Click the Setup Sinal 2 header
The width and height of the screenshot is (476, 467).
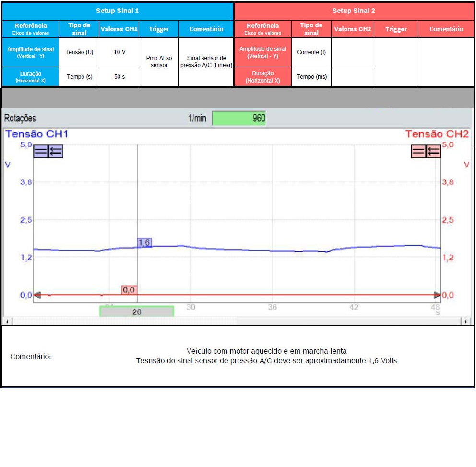354,11
